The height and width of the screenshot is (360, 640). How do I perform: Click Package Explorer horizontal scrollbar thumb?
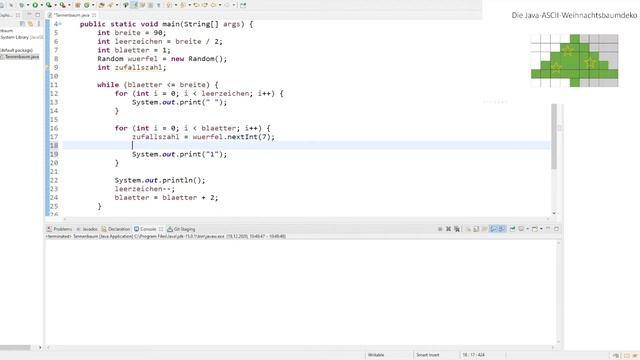pyautogui.click(x=15, y=347)
